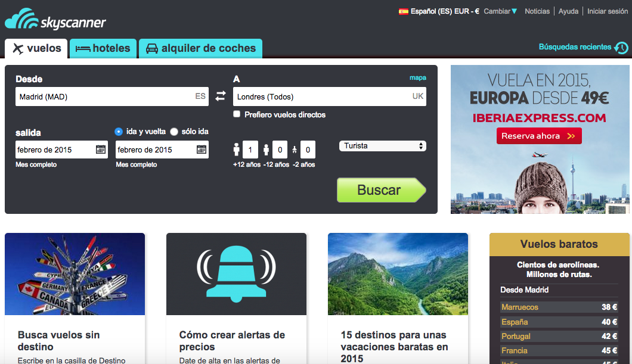Open the calendar icon for return date

tap(201, 150)
